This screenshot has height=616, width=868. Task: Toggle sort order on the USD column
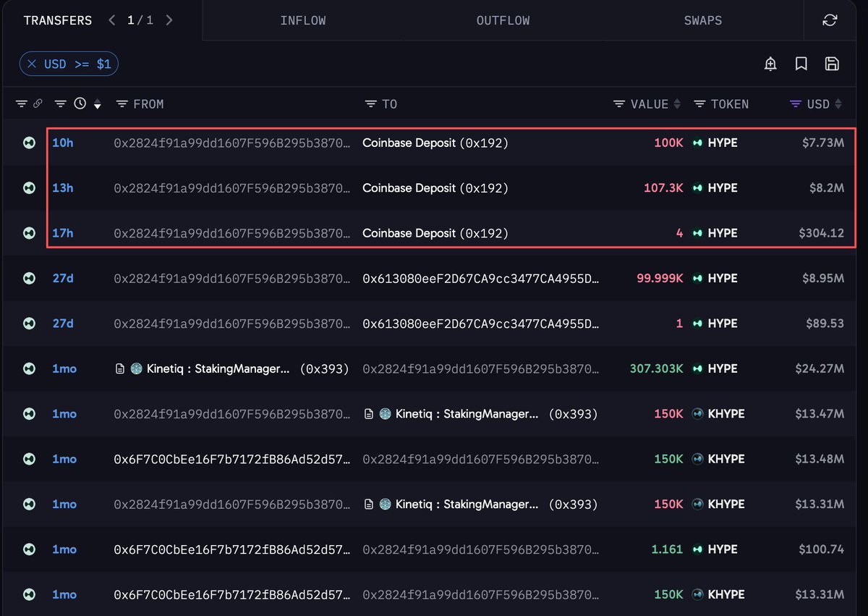pos(838,104)
